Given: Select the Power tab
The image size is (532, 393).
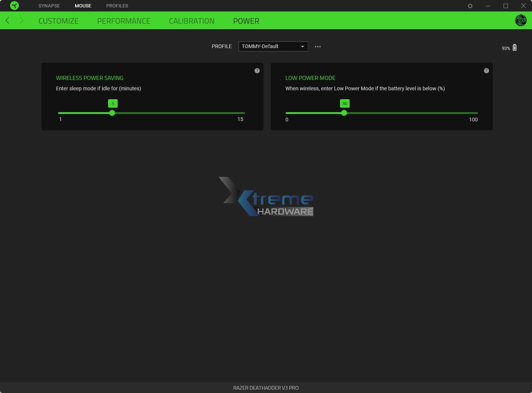Looking at the screenshot, I should [246, 21].
